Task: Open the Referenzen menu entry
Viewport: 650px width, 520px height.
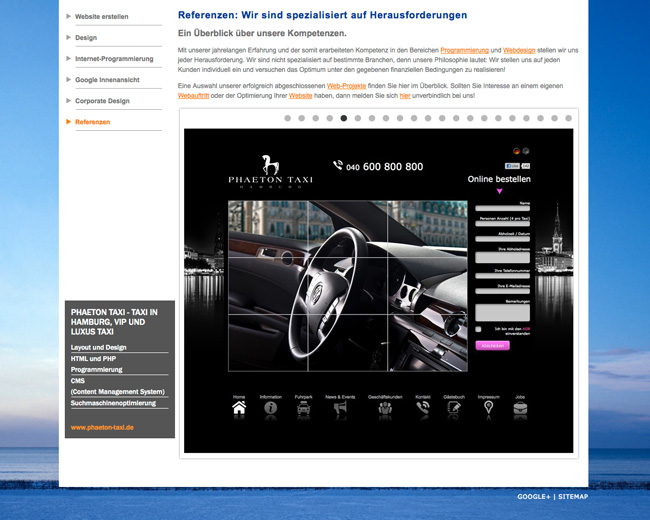Action: tap(93, 122)
